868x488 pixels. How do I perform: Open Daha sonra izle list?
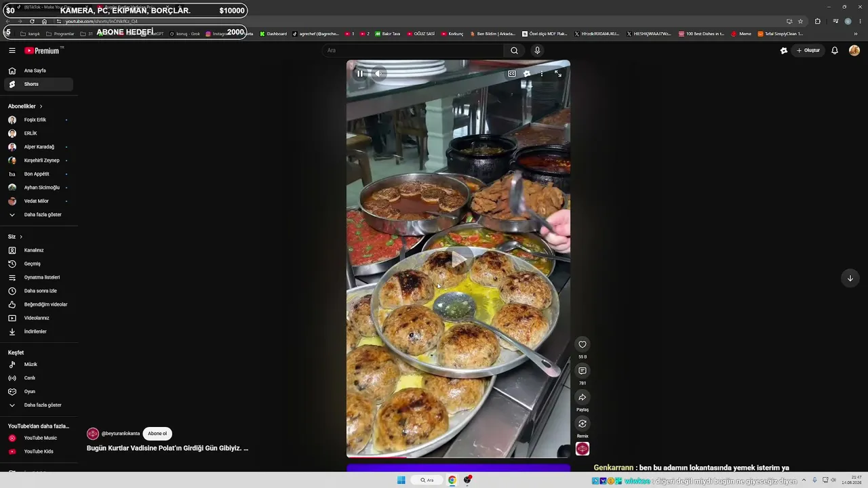coord(39,291)
